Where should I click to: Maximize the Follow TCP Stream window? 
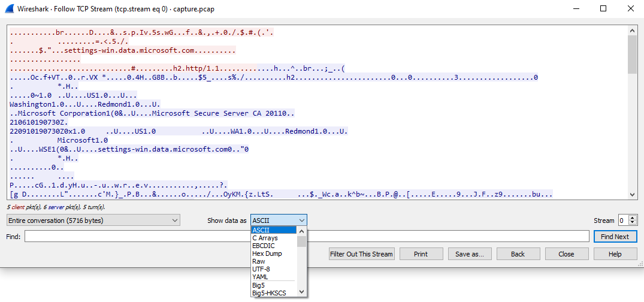603,8
